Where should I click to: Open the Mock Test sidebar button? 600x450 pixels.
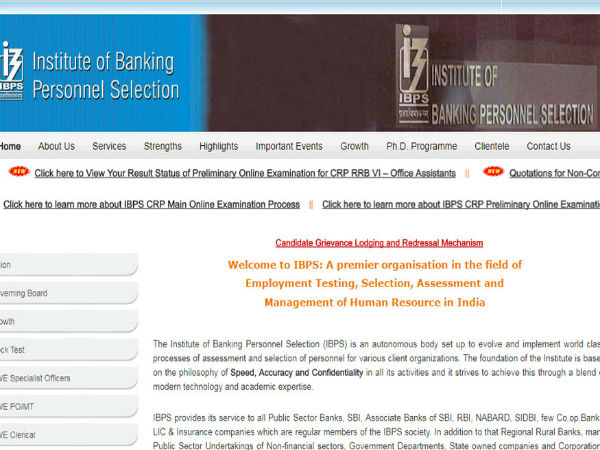pyautogui.click(x=69, y=350)
